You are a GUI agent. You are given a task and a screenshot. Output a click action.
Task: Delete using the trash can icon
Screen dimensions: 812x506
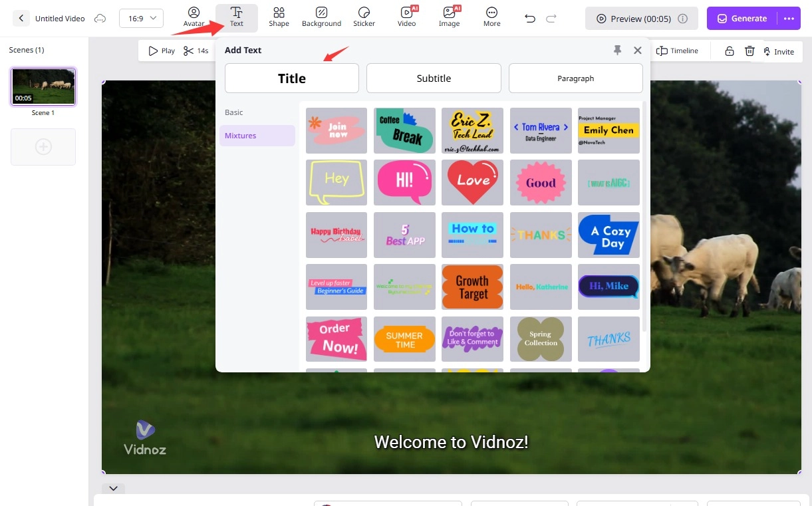coord(749,51)
